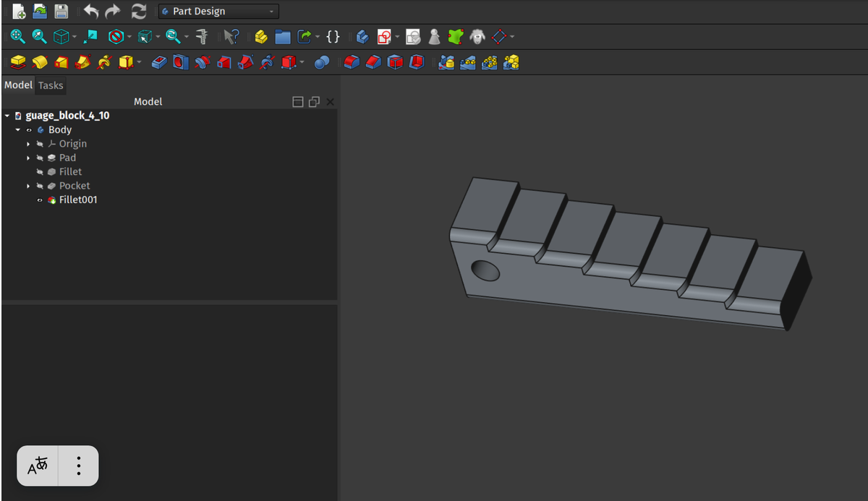Align view to selected face
Viewport: 868px width, 501px height.
click(x=91, y=36)
